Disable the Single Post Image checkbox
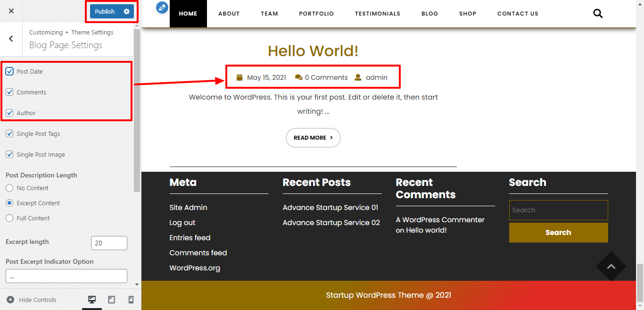The width and height of the screenshot is (644, 310). click(x=9, y=154)
